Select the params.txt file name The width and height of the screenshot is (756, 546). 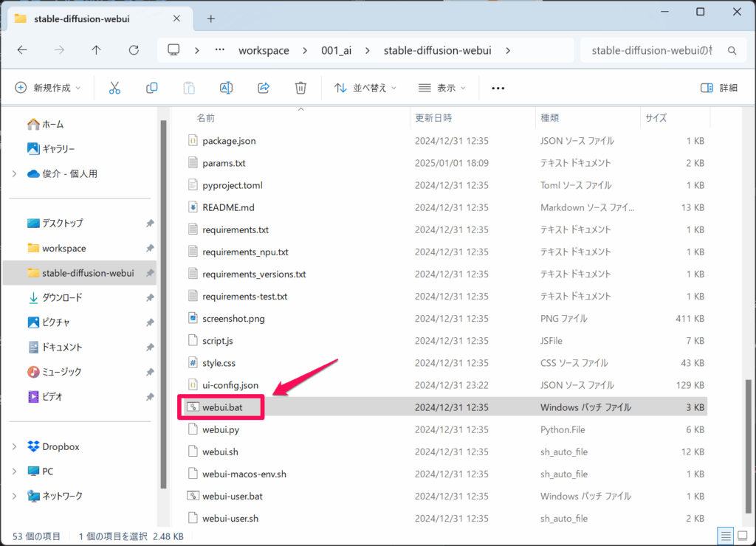224,163
